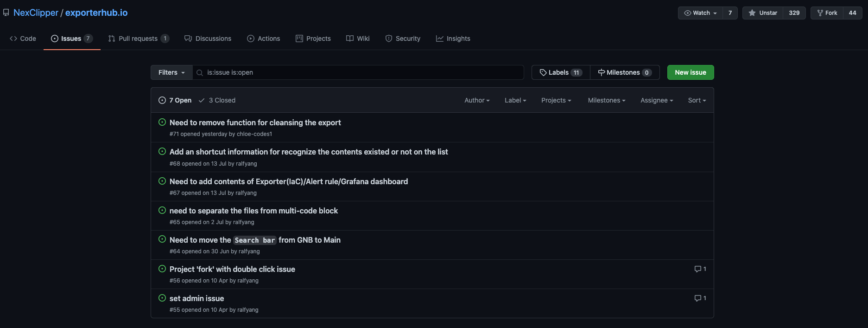
Task: Click the forks count 44
Action: pyautogui.click(x=853, y=13)
